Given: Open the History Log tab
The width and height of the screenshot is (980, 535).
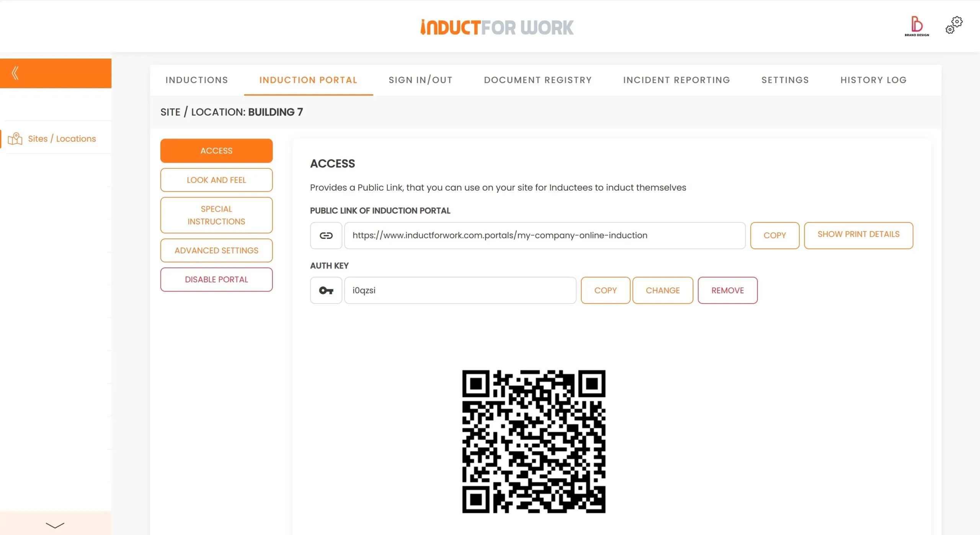Looking at the screenshot, I should (x=873, y=80).
